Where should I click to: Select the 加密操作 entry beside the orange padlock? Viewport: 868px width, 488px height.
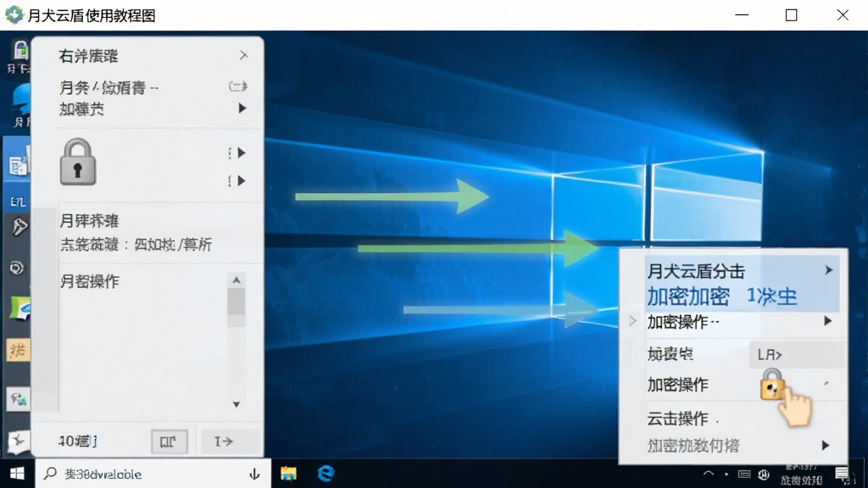677,385
